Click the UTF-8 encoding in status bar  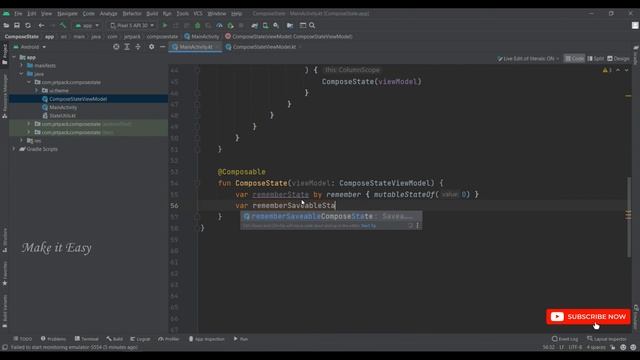point(575,347)
